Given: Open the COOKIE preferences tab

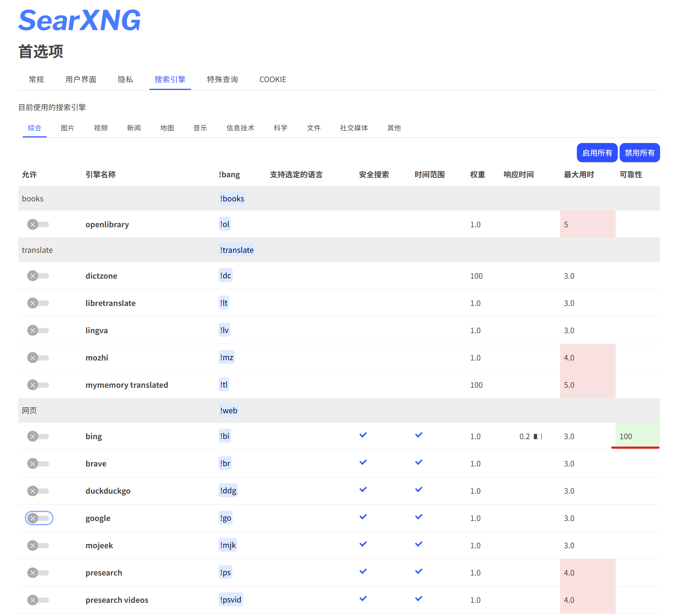Looking at the screenshot, I should click(273, 80).
